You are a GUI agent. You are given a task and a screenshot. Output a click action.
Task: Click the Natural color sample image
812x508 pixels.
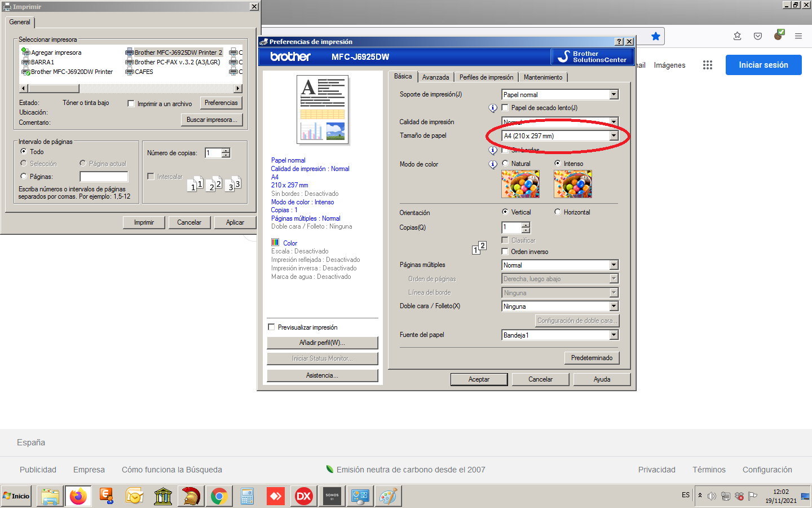[x=520, y=184]
